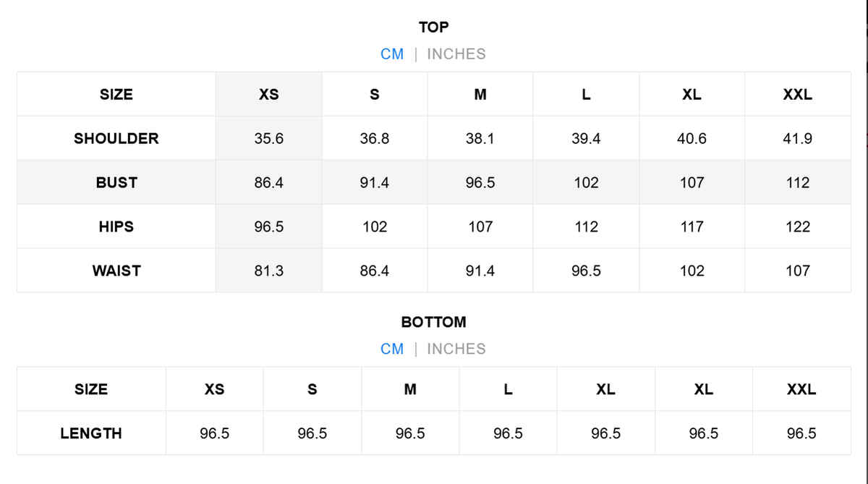This screenshot has width=868, height=484.
Task: Click the M column header in TOP table
Action: [480, 94]
